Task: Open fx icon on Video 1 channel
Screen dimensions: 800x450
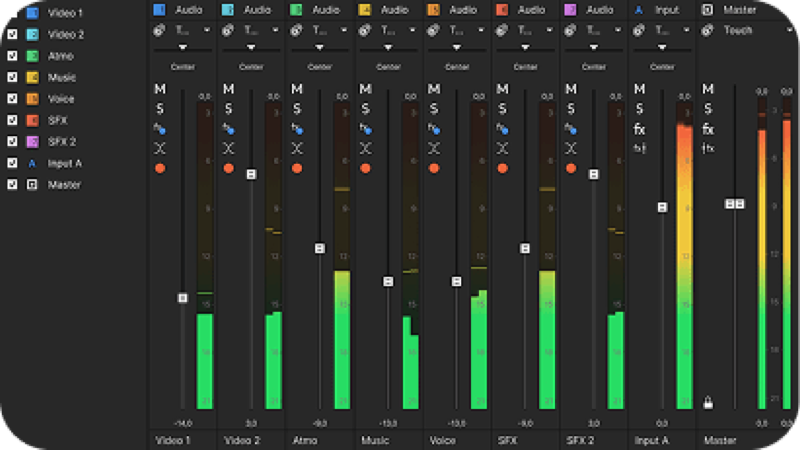Action: pyautogui.click(x=160, y=129)
